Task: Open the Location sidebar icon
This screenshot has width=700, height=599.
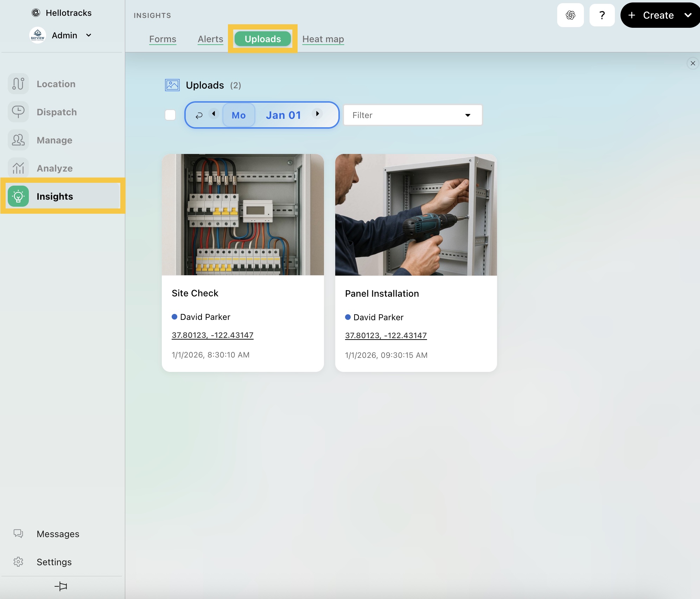Action: (18, 84)
